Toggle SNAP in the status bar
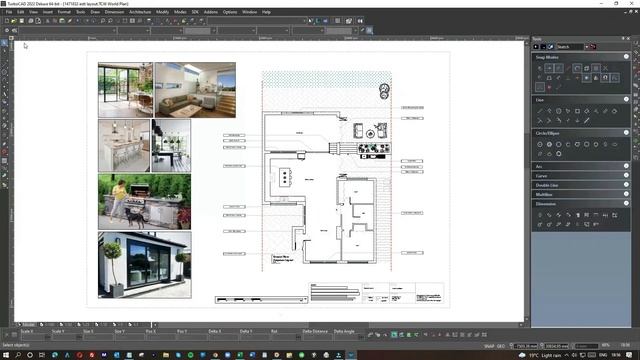640x360 pixels. tap(489, 346)
